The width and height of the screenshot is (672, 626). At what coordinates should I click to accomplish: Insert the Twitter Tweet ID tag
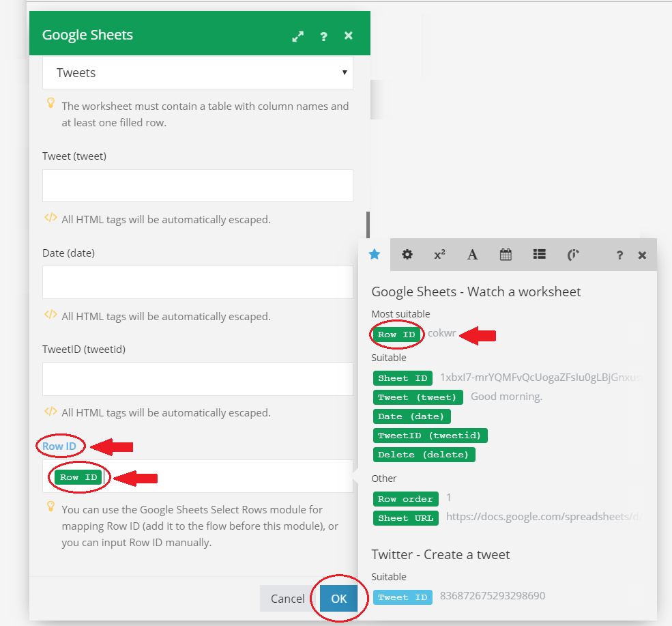[403, 597]
